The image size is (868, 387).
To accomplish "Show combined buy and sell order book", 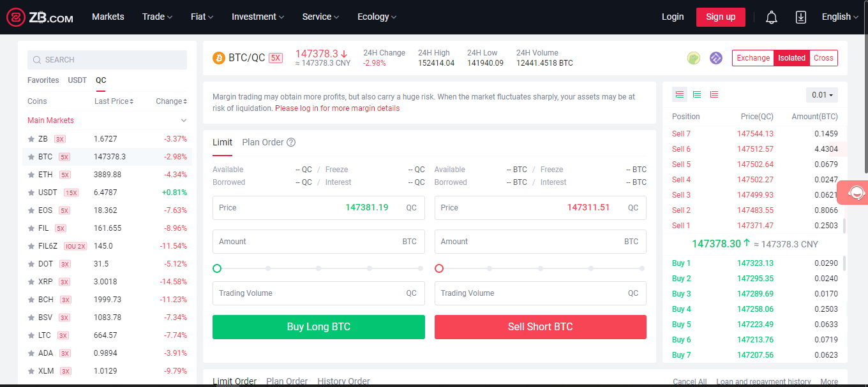I will pos(680,94).
